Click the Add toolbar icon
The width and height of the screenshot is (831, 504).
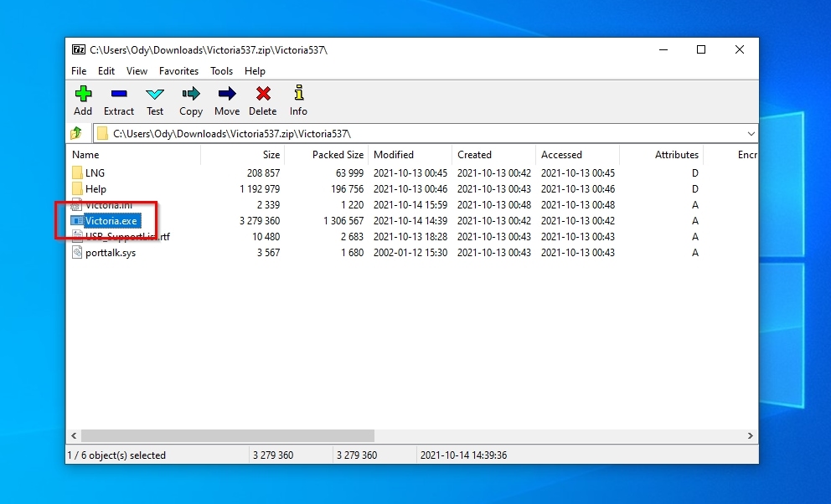pyautogui.click(x=83, y=94)
